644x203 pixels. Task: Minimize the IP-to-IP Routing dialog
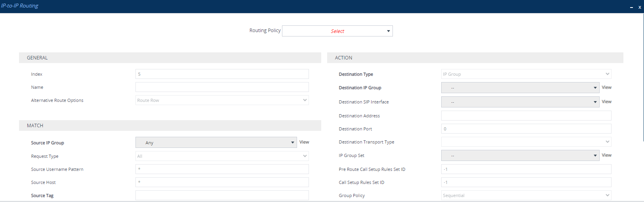(631, 7)
